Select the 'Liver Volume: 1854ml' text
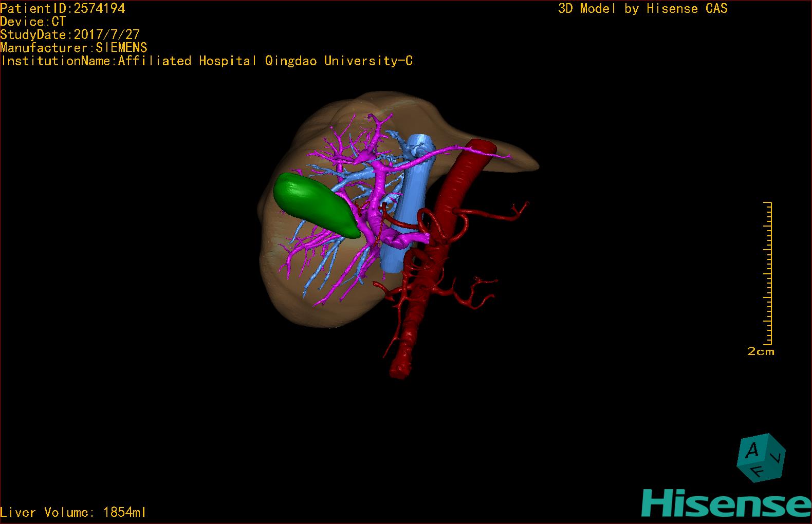 tap(73, 512)
